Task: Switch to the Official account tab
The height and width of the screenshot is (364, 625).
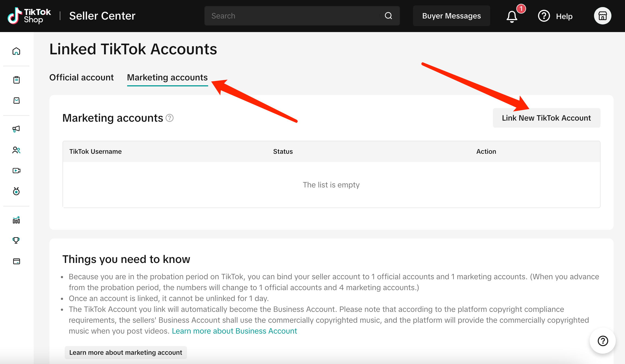Action: tap(81, 77)
